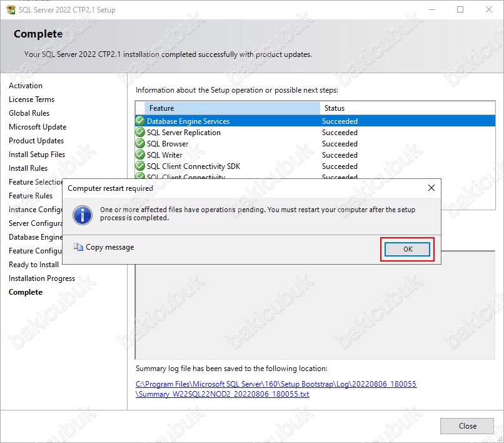The image size is (504, 443).
Task: Click the green check icon beside SQL Browser
Action: (x=140, y=143)
